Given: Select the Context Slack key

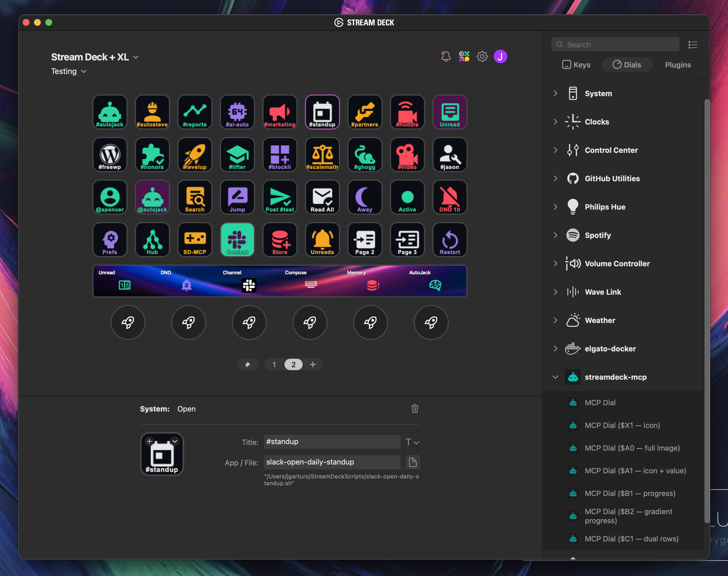Looking at the screenshot, I should point(237,239).
